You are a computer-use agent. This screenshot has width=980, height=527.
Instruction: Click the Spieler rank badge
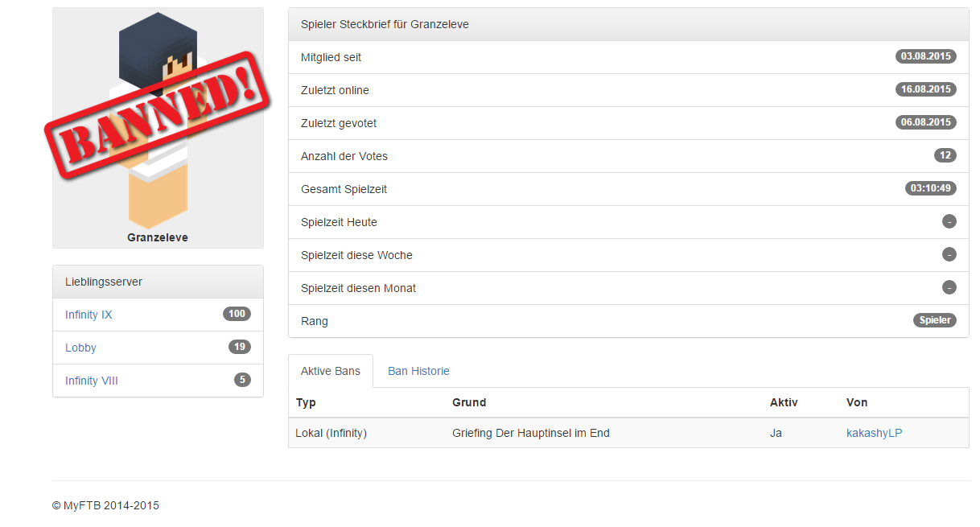[934, 320]
